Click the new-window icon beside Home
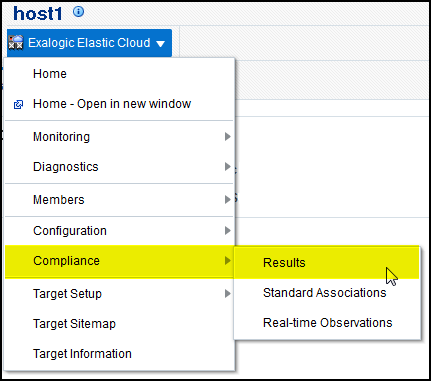The height and width of the screenshot is (381, 431). 18,104
